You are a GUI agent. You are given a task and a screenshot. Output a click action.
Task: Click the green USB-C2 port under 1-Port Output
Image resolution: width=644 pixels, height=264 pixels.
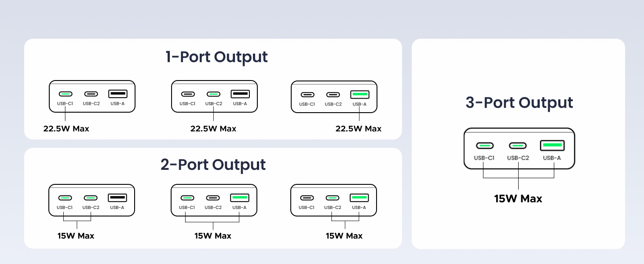(213, 94)
